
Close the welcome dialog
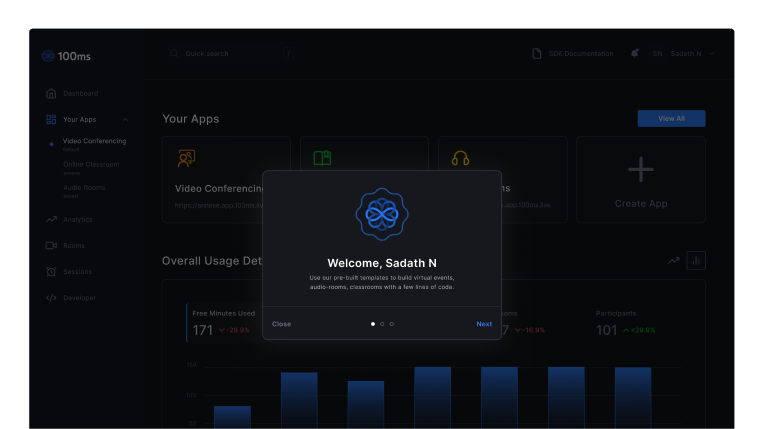pos(281,324)
